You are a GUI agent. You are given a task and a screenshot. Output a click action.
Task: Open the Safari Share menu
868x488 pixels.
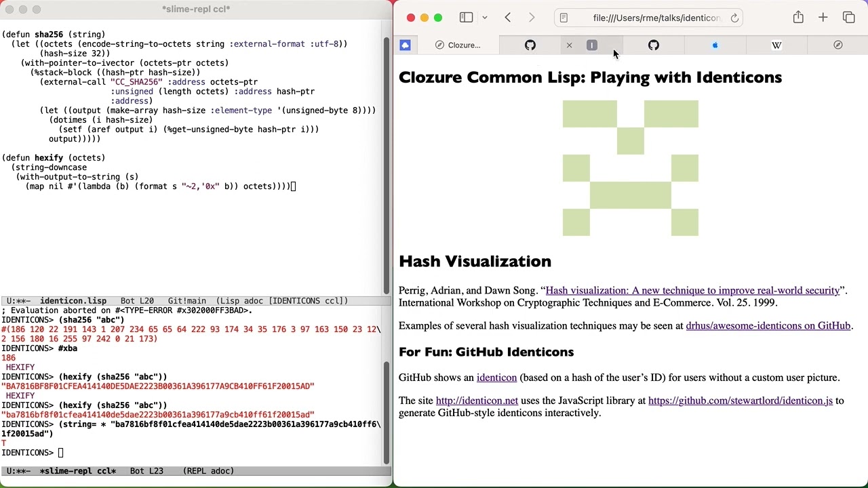(798, 18)
